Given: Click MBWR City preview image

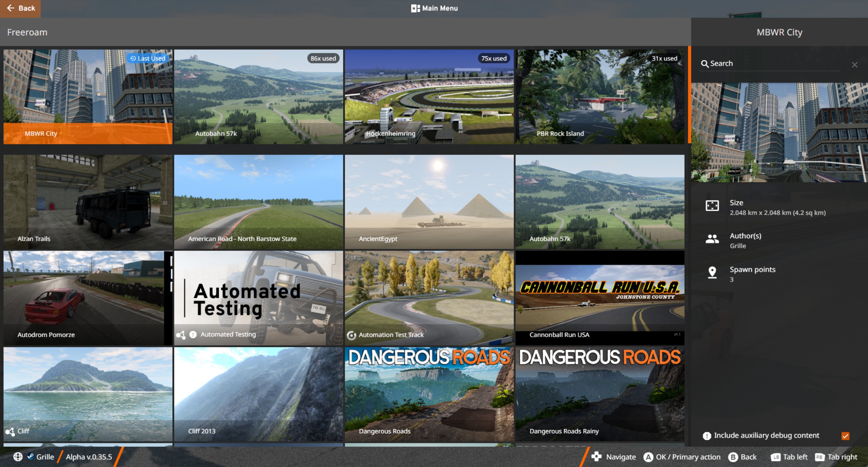Looking at the screenshot, I should 779,133.
